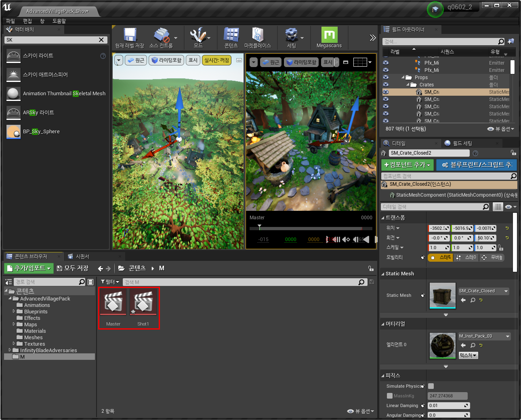This screenshot has width=521, height=420.
Task: Click the Master level sequence asset
Action: (113, 307)
